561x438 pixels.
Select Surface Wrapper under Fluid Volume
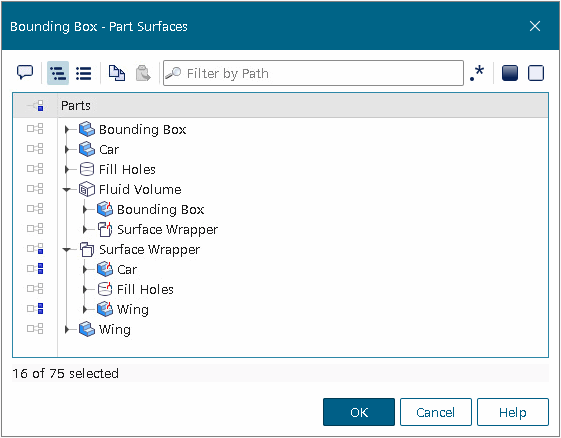(x=167, y=229)
